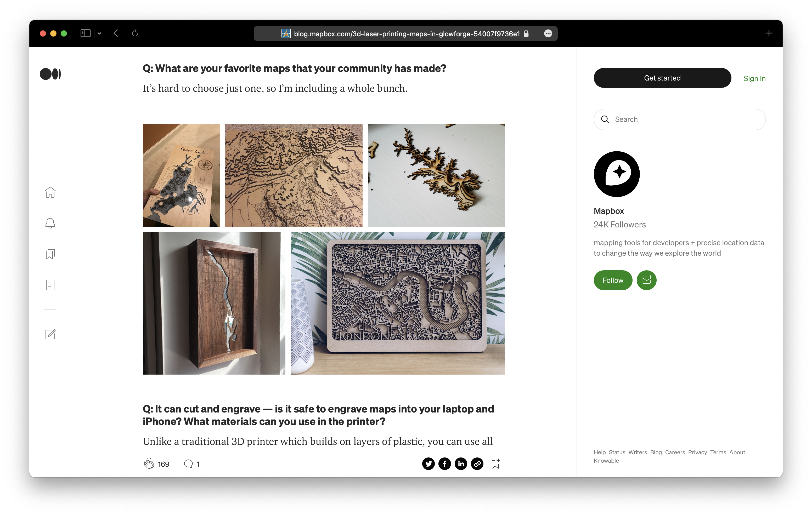Open the responses comment icon
This screenshot has width=812, height=516.
[x=188, y=464]
